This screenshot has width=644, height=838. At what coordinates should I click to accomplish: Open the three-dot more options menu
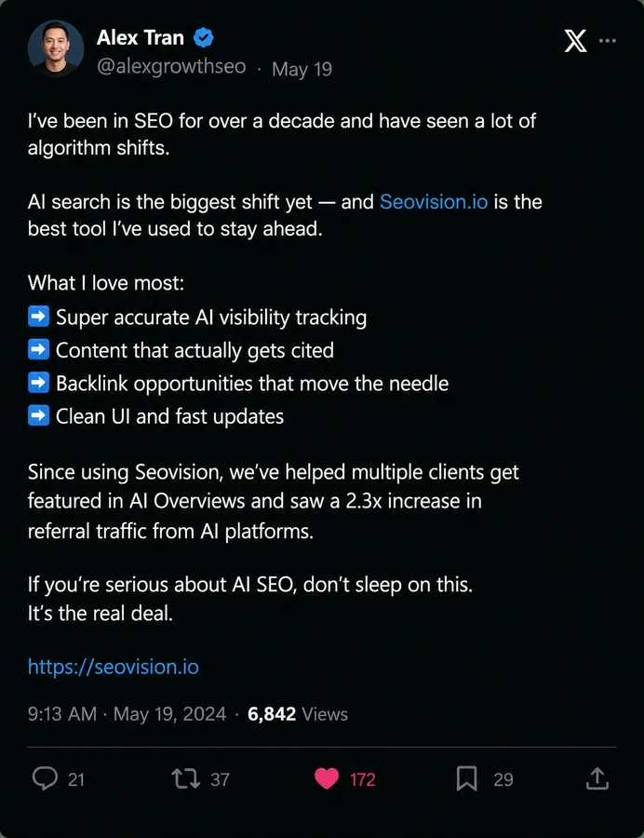(608, 41)
